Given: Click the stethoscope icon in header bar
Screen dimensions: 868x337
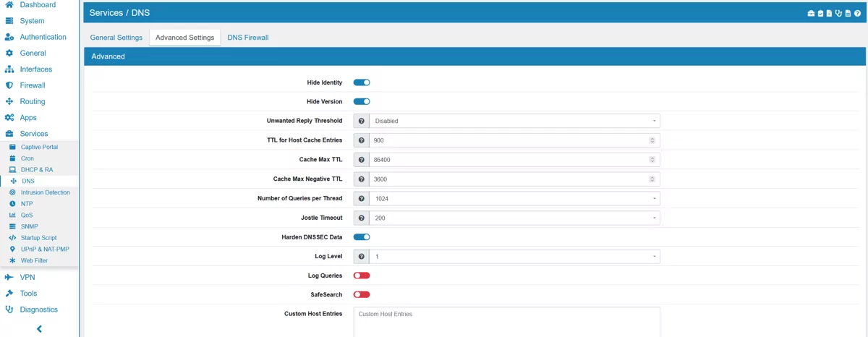Looking at the screenshot, I should tap(838, 14).
